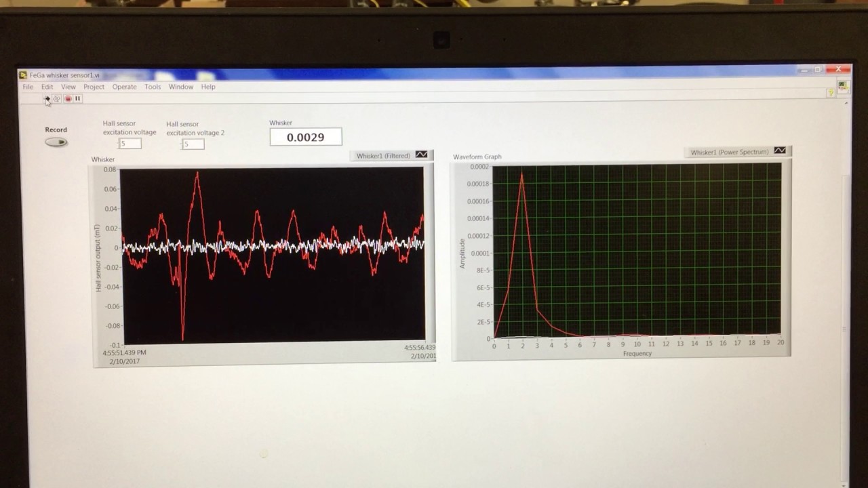Close the FeGa whisker sensor1.vi window

click(839, 69)
